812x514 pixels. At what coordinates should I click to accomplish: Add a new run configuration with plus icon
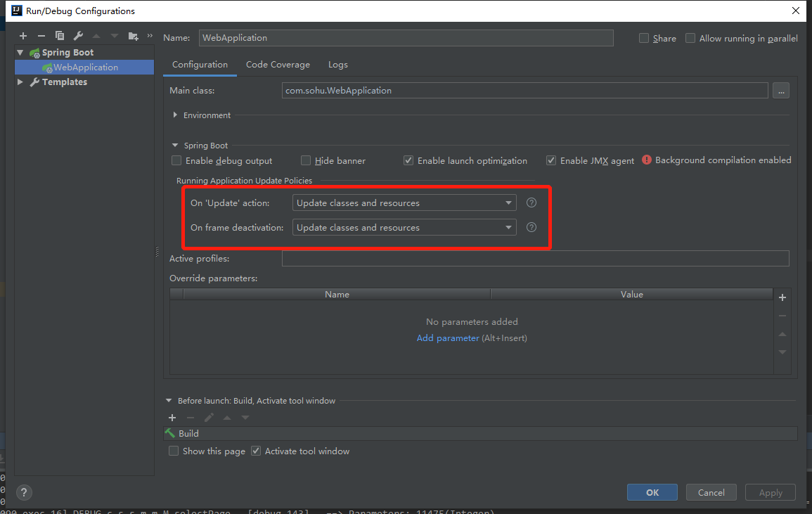22,36
